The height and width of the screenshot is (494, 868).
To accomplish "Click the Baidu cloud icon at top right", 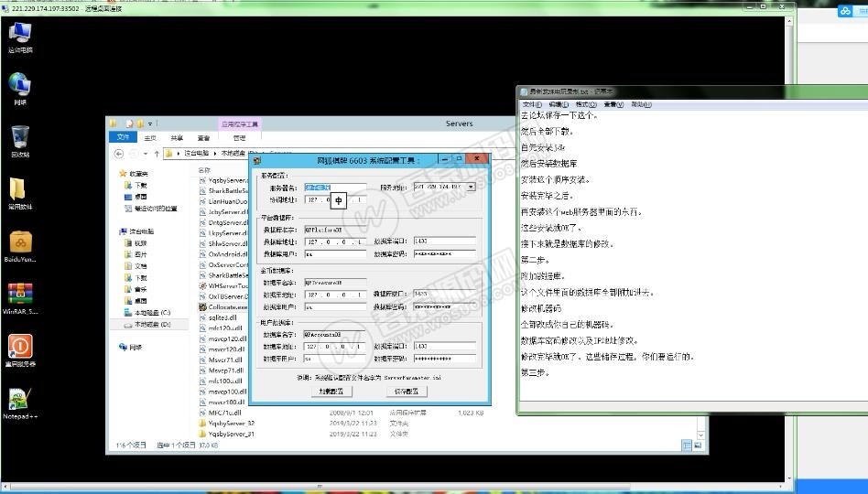I will tap(845, 10).
